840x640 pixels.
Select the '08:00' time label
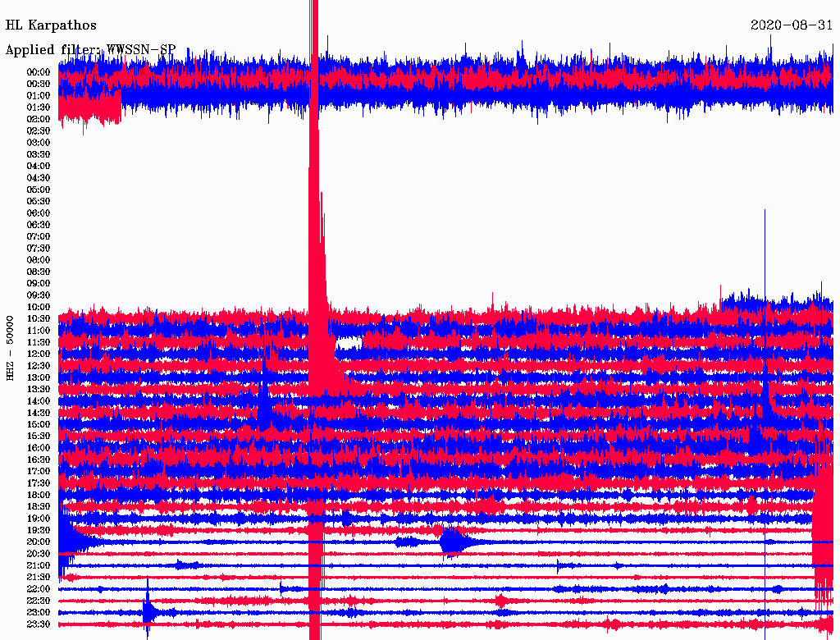tap(39, 260)
